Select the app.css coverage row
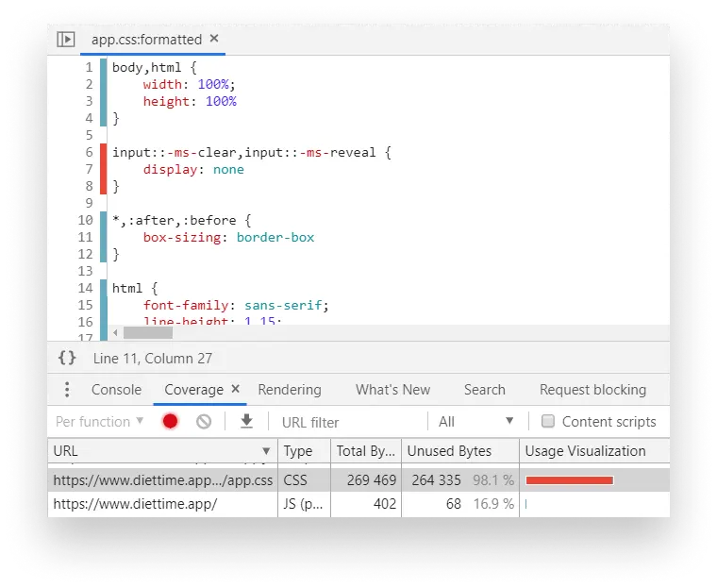 click(x=358, y=480)
